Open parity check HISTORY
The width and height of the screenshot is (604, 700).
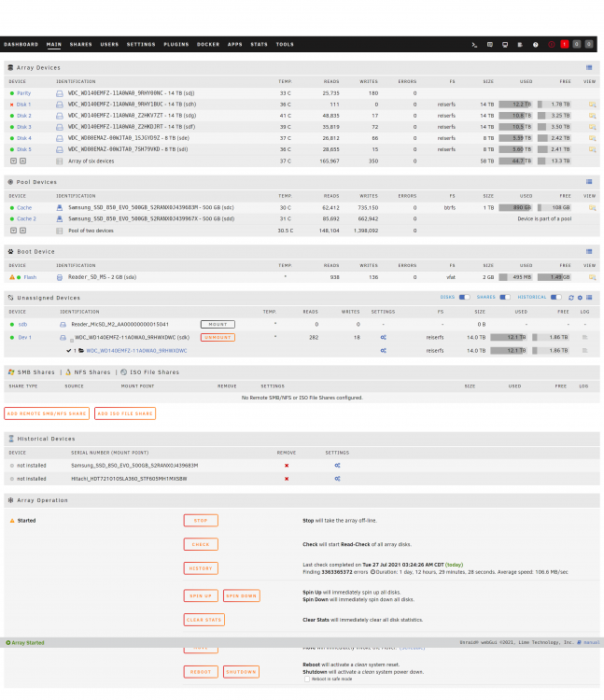click(201, 568)
